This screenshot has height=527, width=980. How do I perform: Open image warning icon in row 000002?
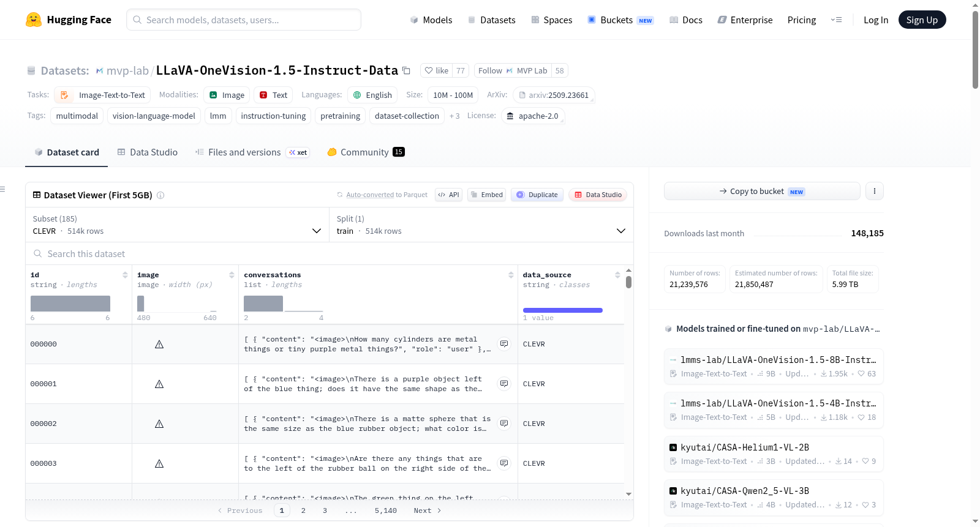coord(159,424)
